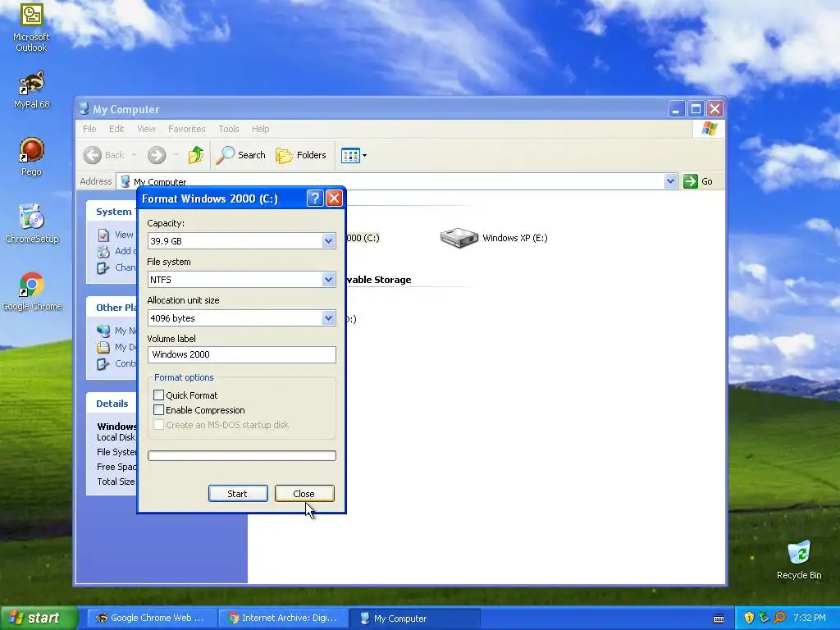Open My Network Places in Other Places

(x=116, y=331)
